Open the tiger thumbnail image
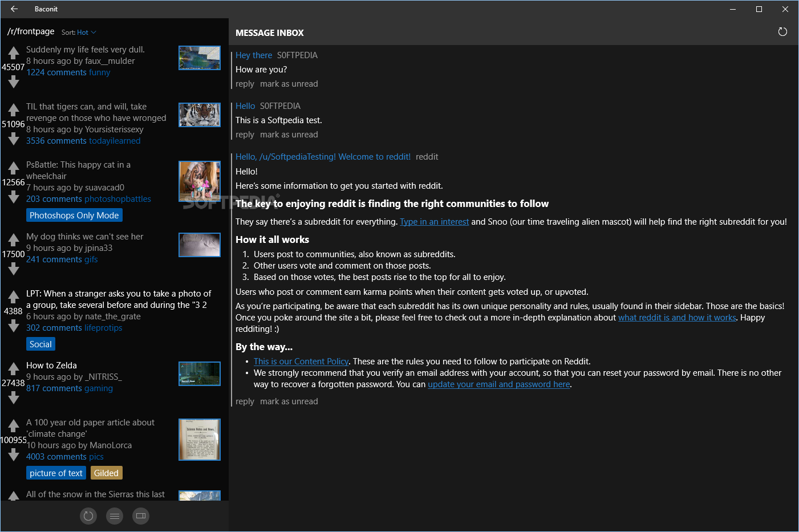 [200, 115]
